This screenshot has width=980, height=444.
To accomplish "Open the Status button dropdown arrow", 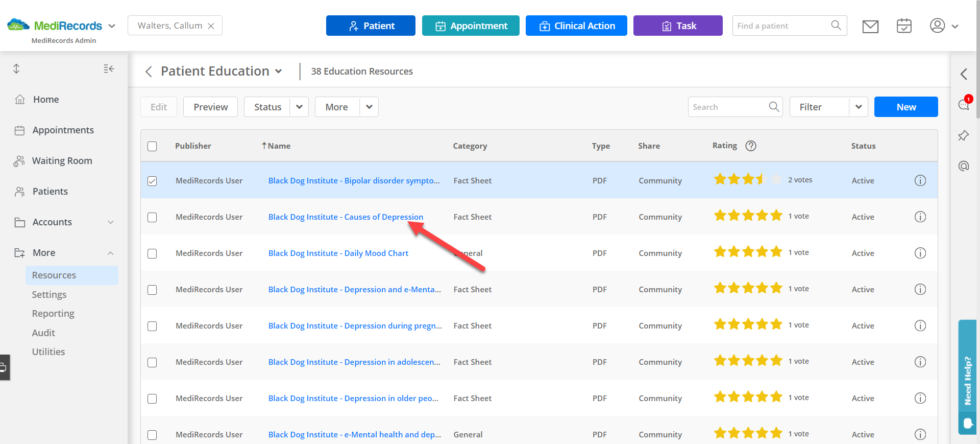I will (x=299, y=107).
